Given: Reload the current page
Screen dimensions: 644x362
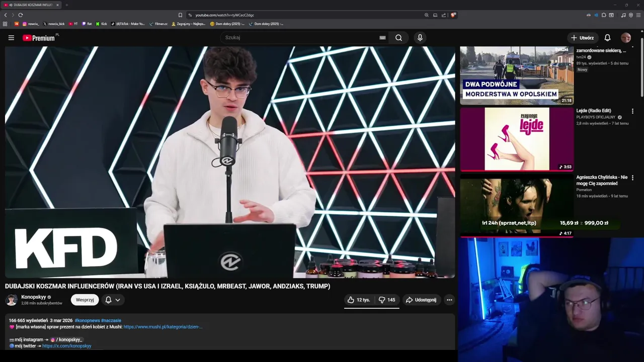Looking at the screenshot, I should (x=21, y=15).
